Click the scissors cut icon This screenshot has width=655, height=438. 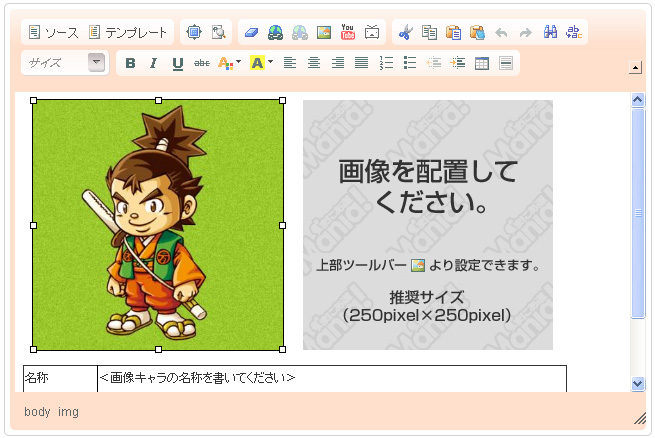click(x=405, y=33)
